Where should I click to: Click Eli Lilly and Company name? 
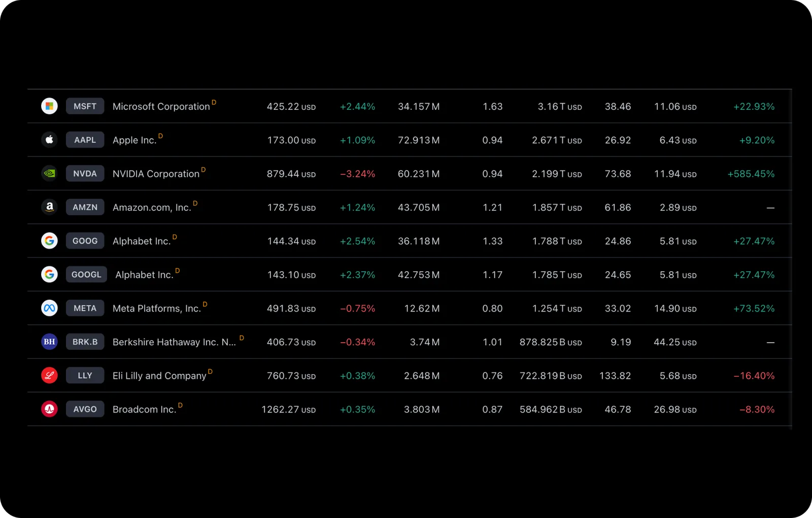coord(159,376)
